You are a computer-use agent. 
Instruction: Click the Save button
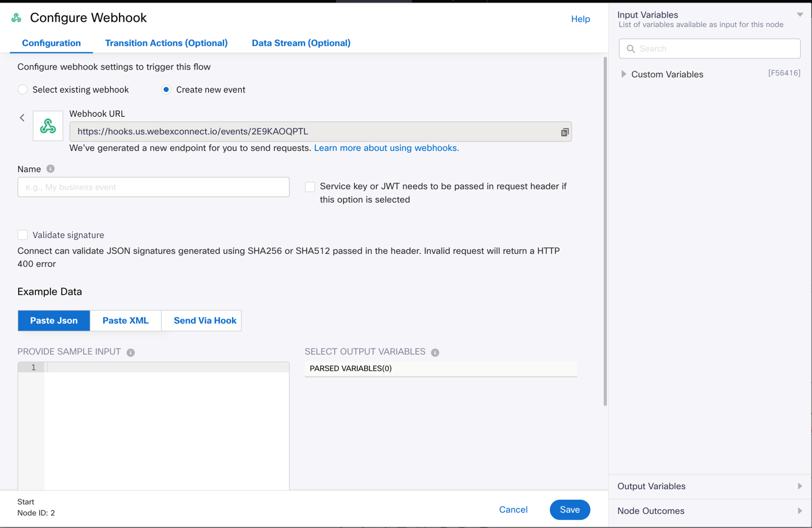pyautogui.click(x=570, y=510)
